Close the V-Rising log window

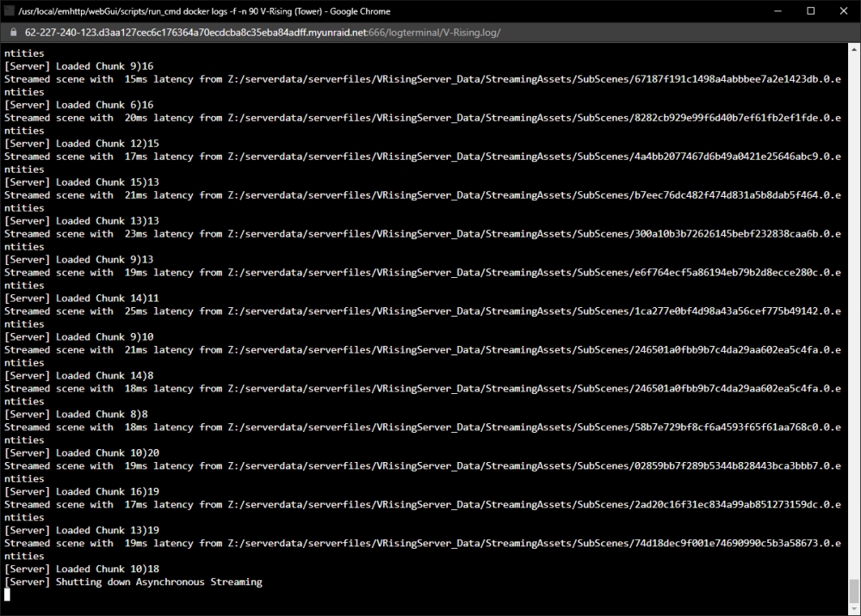coord(844,11)
